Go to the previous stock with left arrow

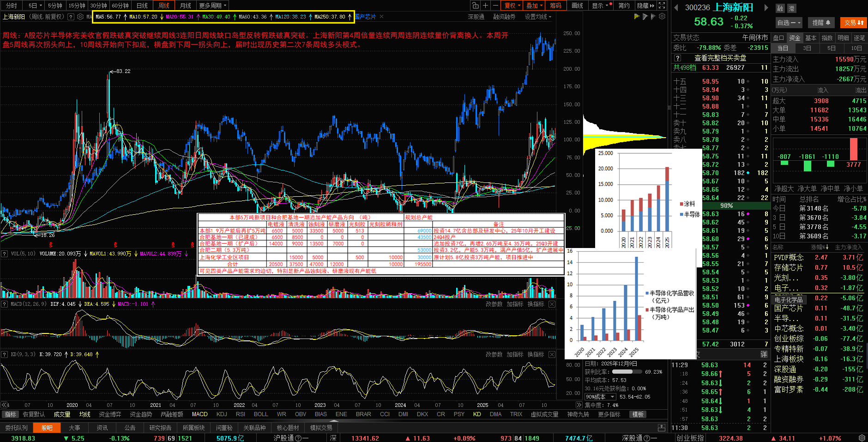pos(676,7)
